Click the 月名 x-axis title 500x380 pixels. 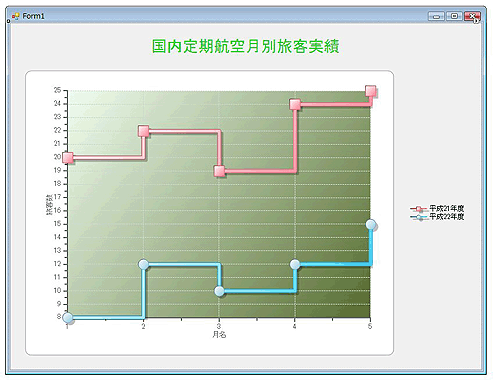[219, 334]
